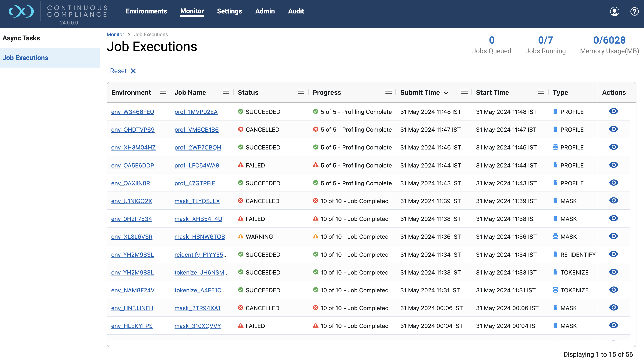Click eye icon for mask_HSNW6TOB job

614,236
